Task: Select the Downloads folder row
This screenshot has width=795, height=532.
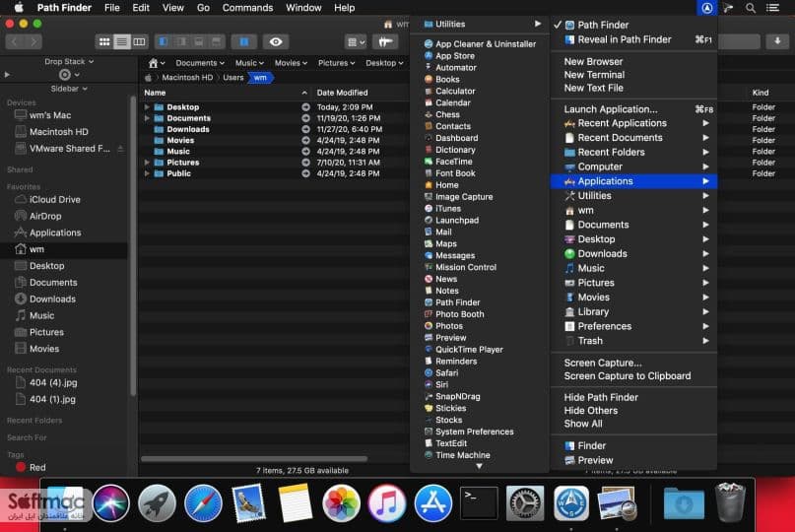Action: click(274, 129)
